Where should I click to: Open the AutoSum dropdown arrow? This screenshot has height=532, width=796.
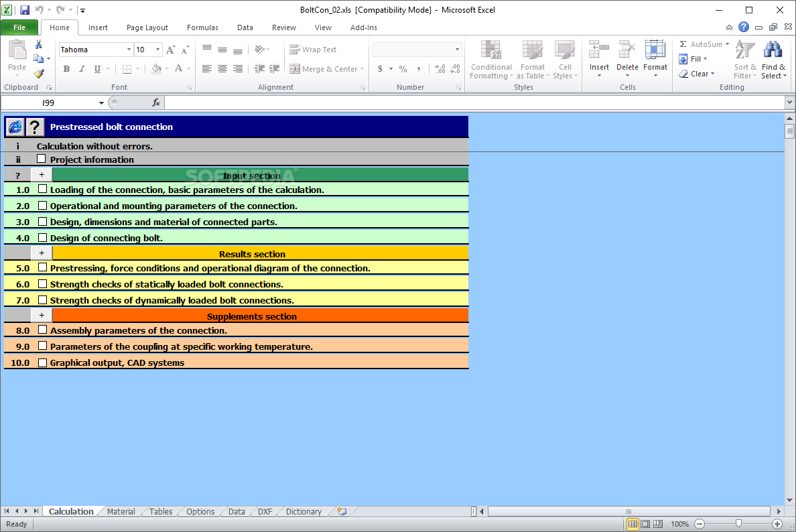tap(727, 44)
